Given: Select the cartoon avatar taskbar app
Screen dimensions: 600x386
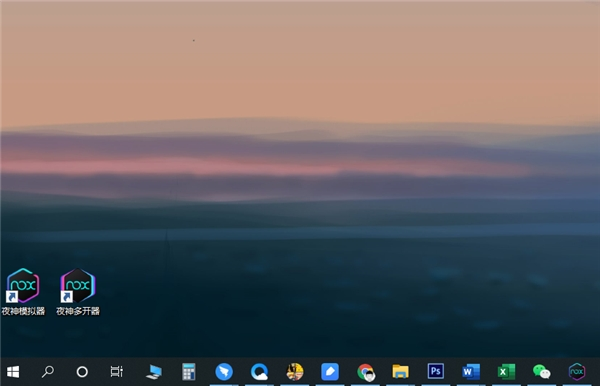Looking at the screenshot, I should click(x=295, y=371).
